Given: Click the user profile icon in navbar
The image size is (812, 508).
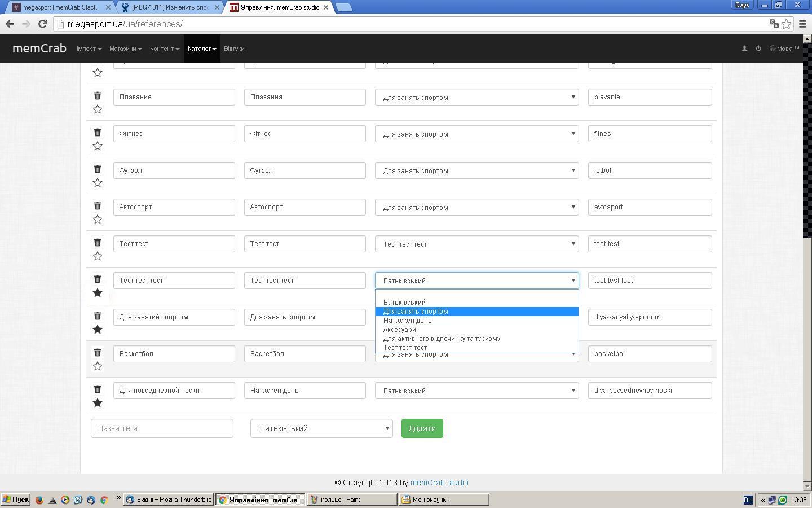Looking at the screenshot, I should pos(744,49).
